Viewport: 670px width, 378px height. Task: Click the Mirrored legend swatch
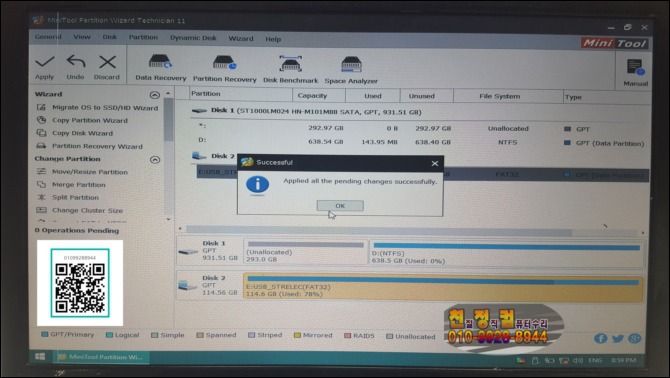(x=297, y=336)
